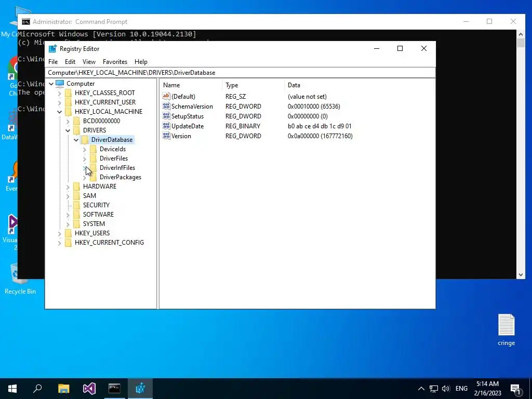
Task: Click the Version DWORD value icon
Action: (166, 136)
